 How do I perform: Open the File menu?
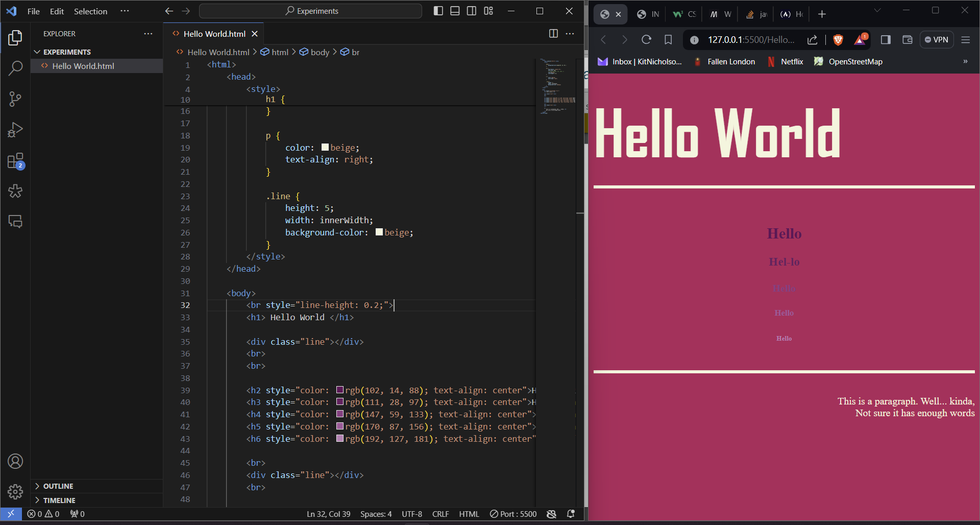34,11
